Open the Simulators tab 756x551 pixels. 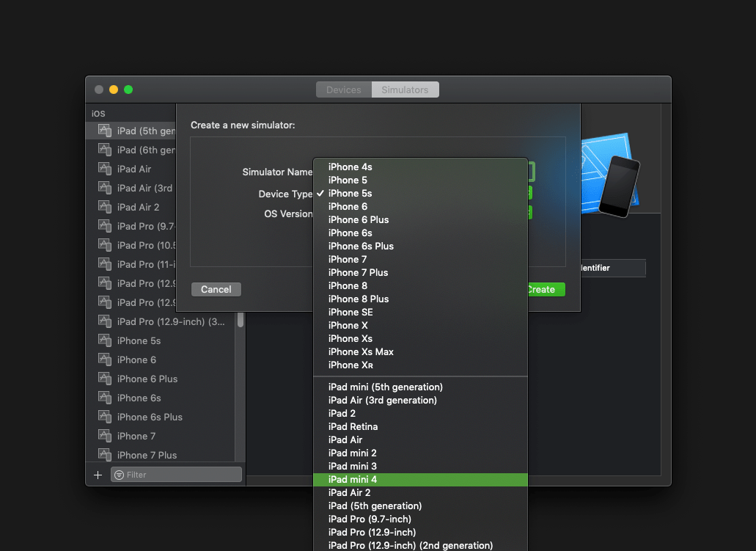tap(405, 89)
